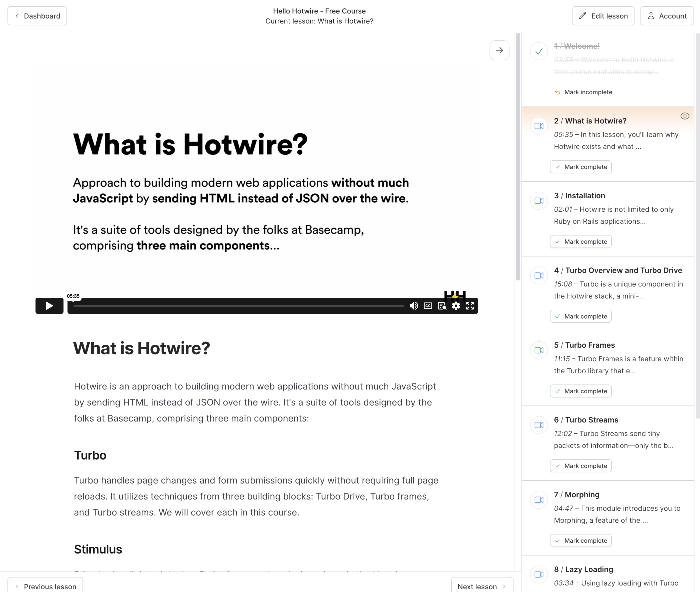Click the Stimulus section heading
Viewport: 700px width, 592px height.
tap(98, 549)
